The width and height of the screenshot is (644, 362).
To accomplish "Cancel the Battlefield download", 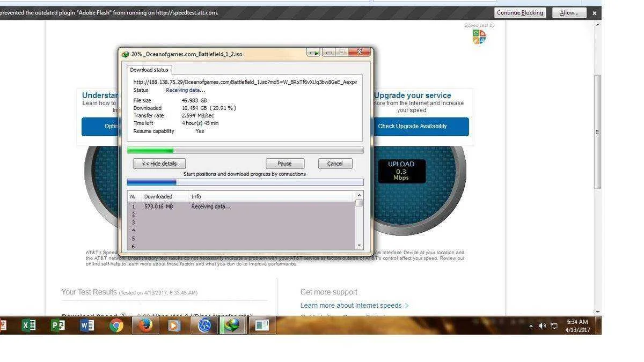I will click(335, 164).
